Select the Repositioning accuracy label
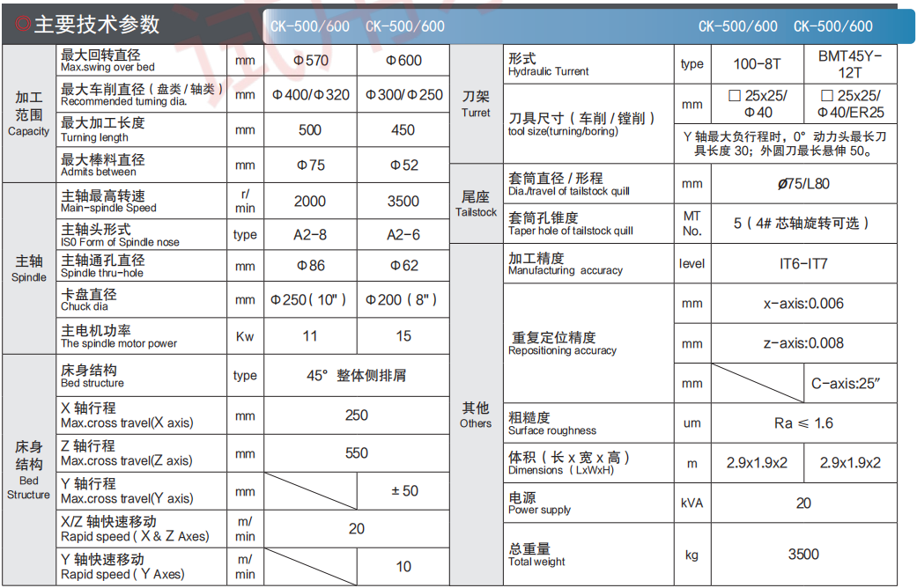Image resolution: width=917 pixels, height=588 pixels. [x=562, y=350]
